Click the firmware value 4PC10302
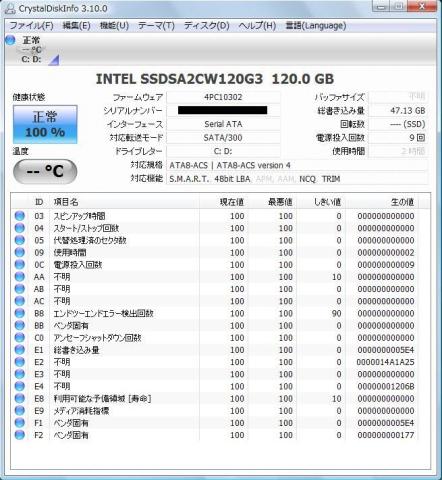The height and width of the screenshot is (480, 442). [223, 97]
